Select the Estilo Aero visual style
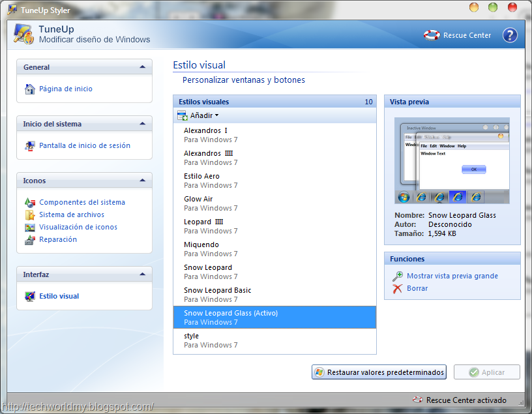The height and width of the screenshot is (414, 532). click(274, 181)
